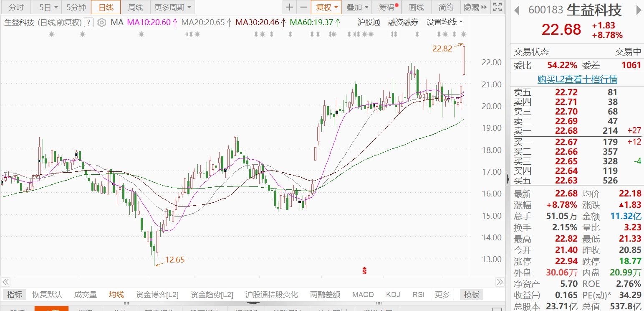The height and width of the screenshot is (311, 644).
Task: Click the chart scroll-right double chevron
Action: pyautogui.click(x=500, y=281)
